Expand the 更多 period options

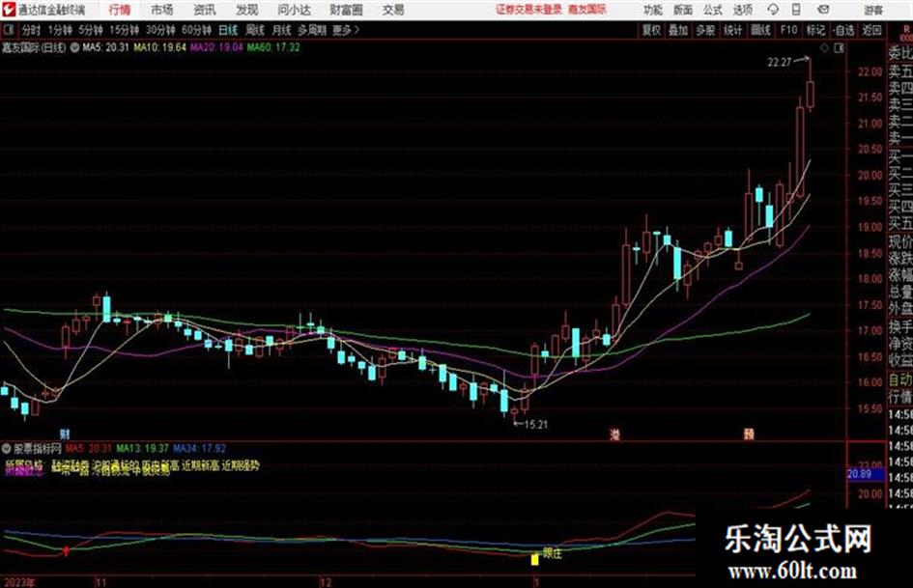pos(346,30)
